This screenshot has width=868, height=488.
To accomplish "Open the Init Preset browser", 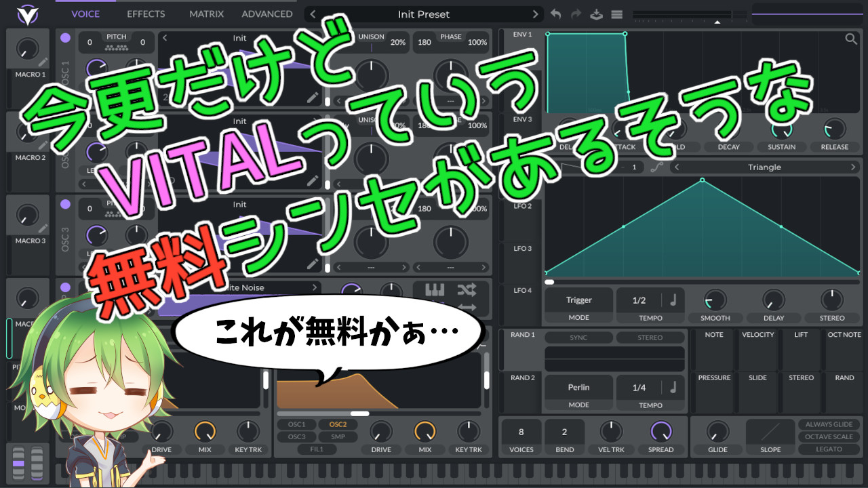I will click(424, 14).
